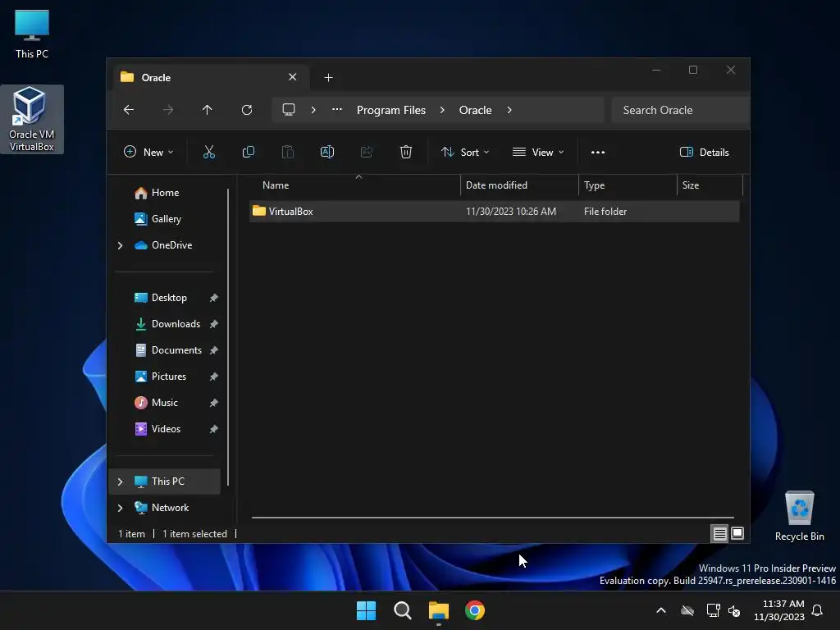
Task: Unpin Documents from quick access
Action: pyautogui.click(x=214, y=350)
